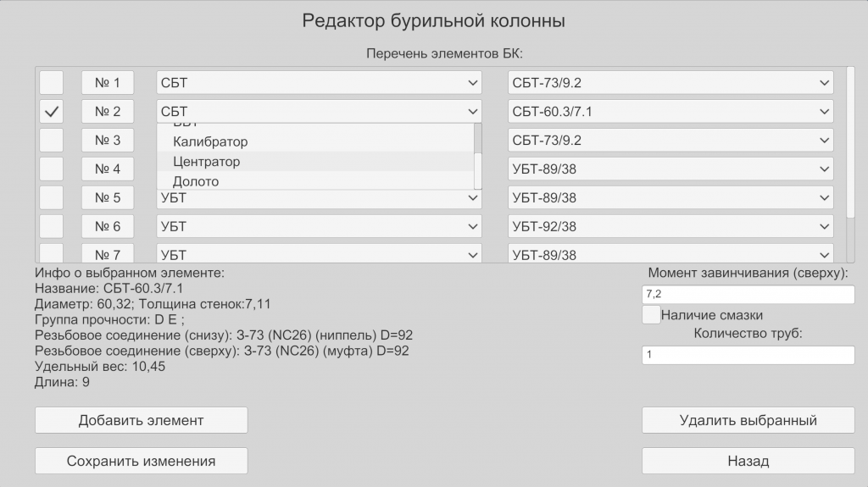
Task: Click the Момент завинчивания input field
Action: click(748, 295)
